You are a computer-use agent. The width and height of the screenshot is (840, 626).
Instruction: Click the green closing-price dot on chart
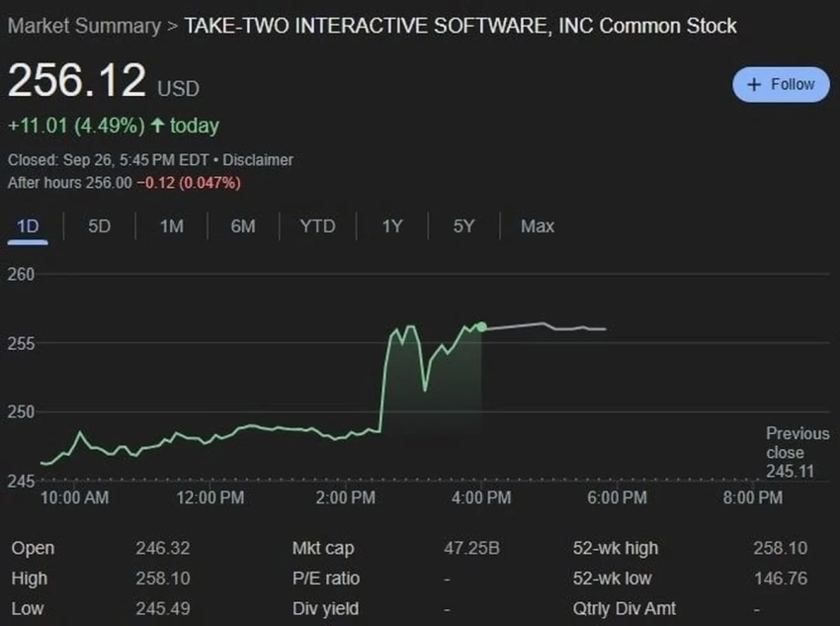(481, 326)
